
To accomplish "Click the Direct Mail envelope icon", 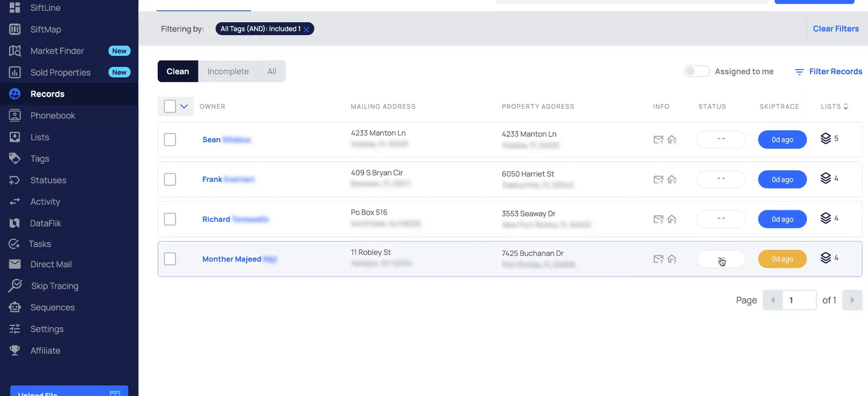I will coord(15,264).
